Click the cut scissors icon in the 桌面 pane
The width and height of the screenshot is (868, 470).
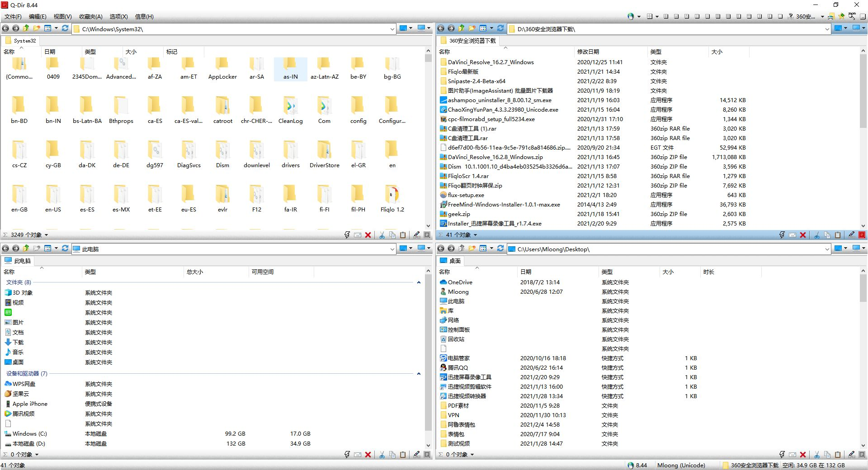[x=817, y=455]
